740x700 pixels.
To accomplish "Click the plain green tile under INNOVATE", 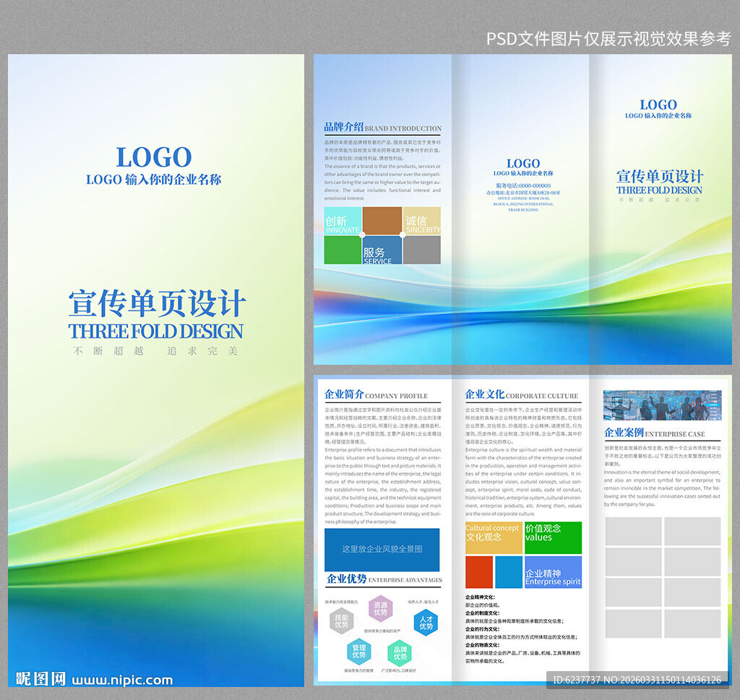I will tap(343, 250).
